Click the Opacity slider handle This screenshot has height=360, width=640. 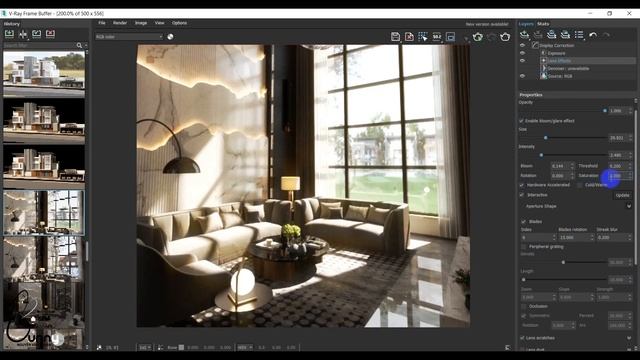click(604, 111)
